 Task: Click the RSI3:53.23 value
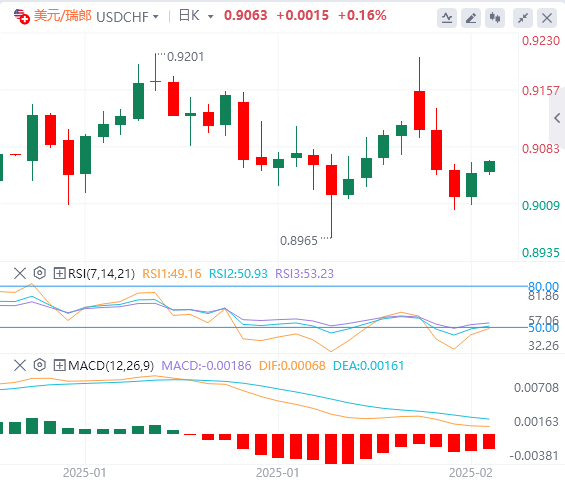click(x=304, y=274)
